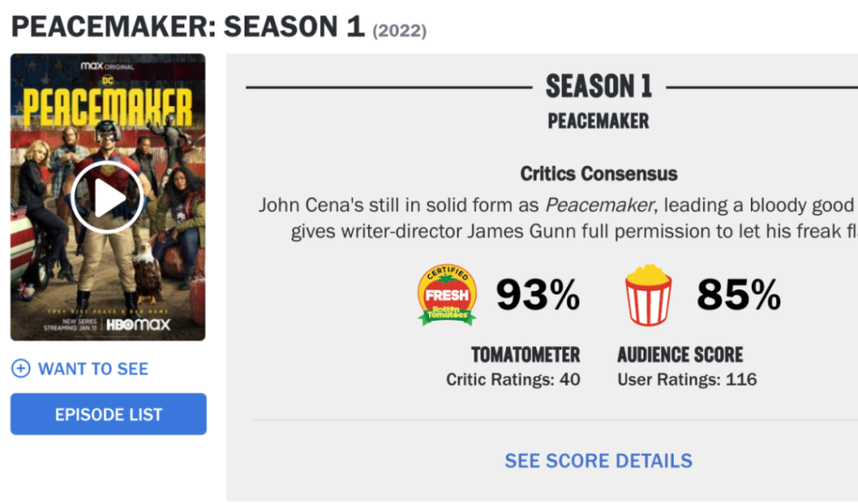
Task: Click the TOMATOMETER label
Action: 525,354
